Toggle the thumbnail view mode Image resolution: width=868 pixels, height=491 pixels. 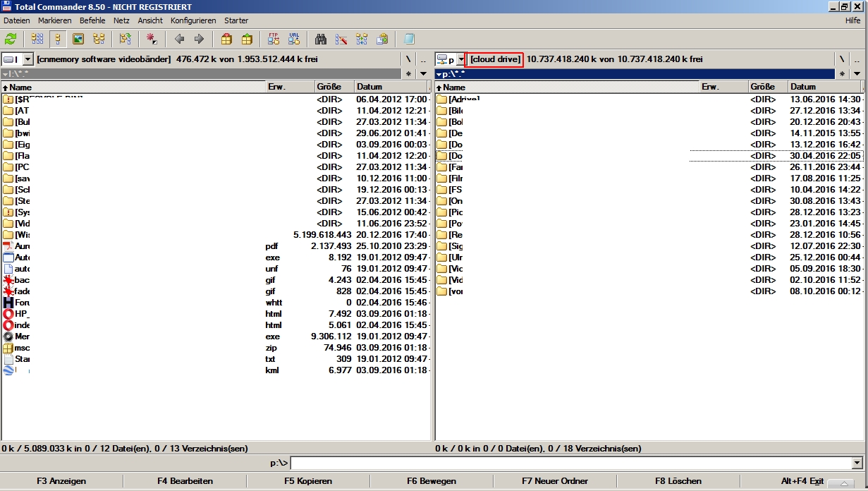coord(78,39)
